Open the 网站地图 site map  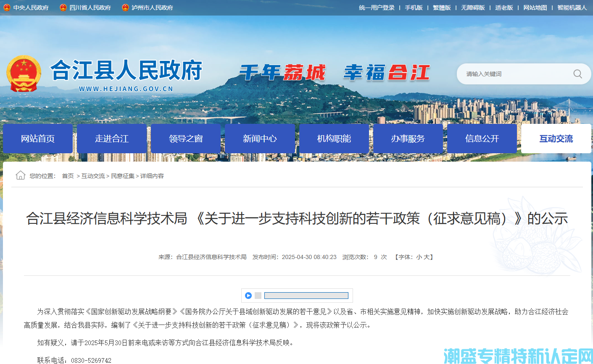[535, 8]
